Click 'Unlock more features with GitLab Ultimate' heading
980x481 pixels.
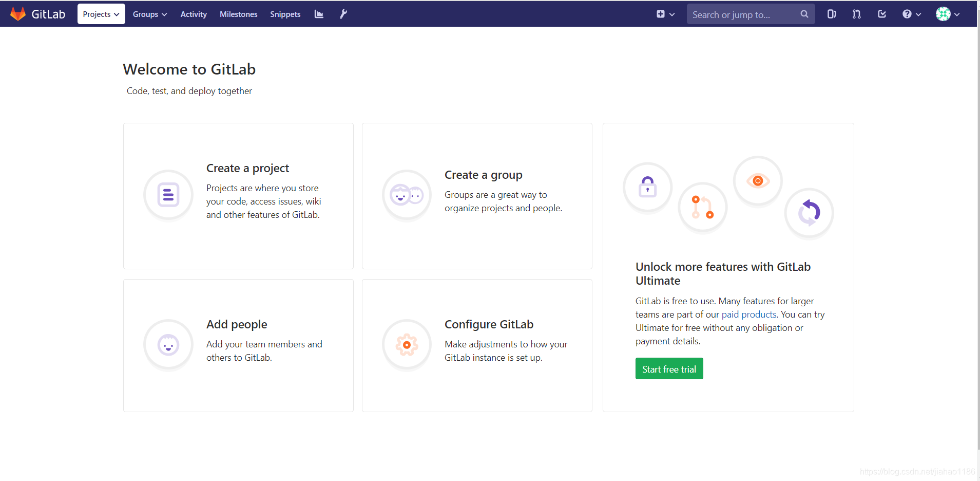coord(723,274)
